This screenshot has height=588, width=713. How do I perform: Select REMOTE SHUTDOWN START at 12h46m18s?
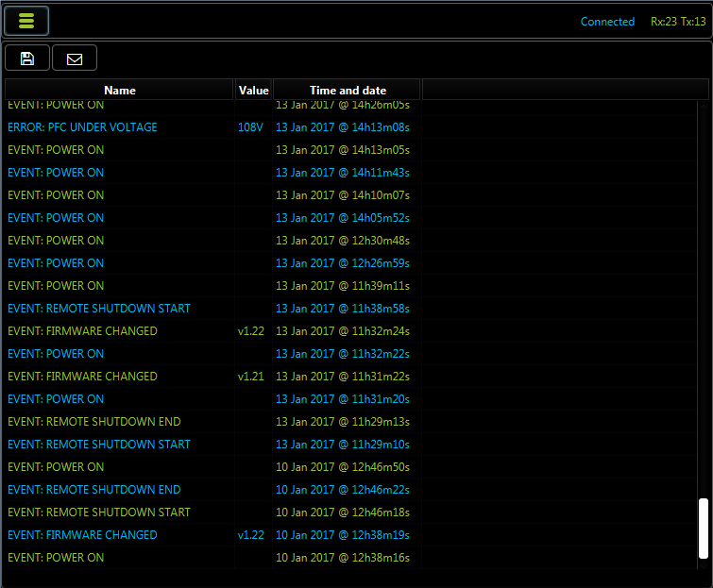tap(350, 512)
